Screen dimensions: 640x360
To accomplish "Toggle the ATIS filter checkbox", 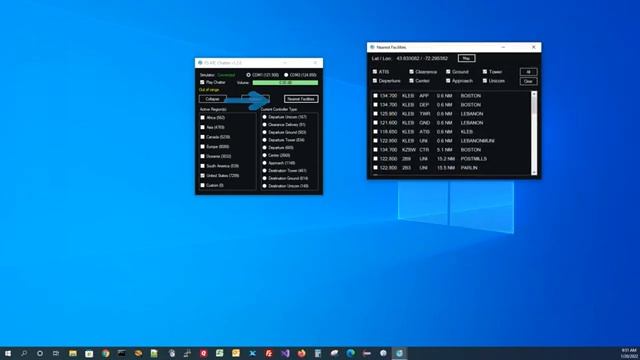I will [x=375, y=72].
